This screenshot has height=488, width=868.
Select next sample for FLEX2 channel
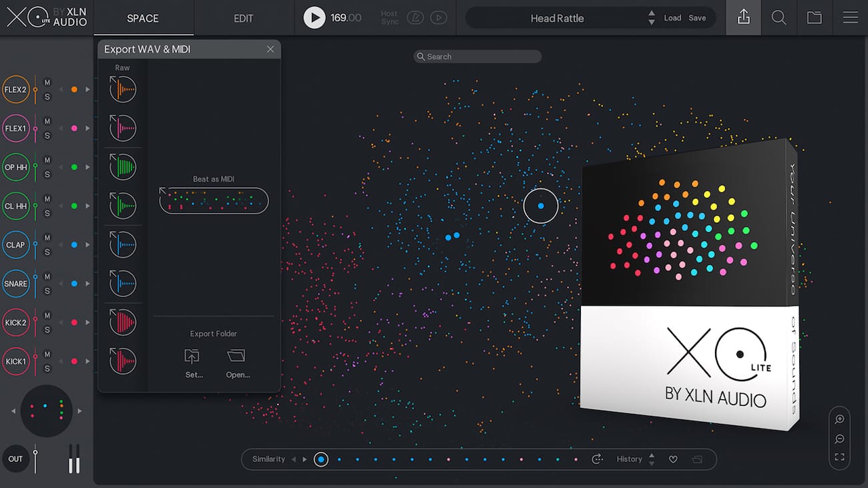[x=87, y=89]
